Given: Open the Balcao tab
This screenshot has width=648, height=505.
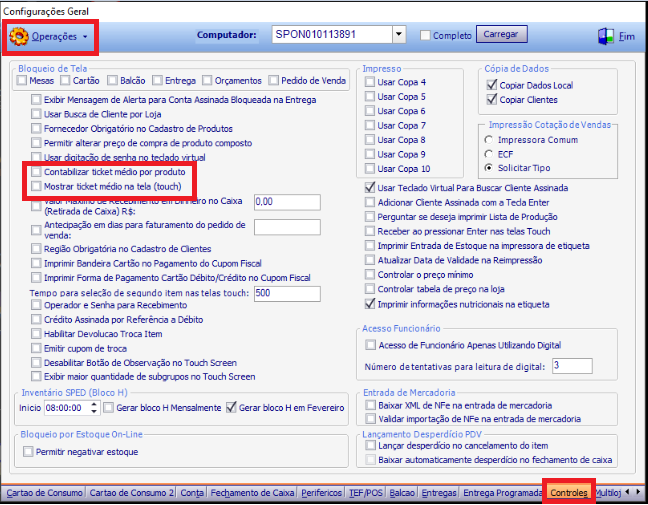Looking at the screenshot, I should 402,493.
